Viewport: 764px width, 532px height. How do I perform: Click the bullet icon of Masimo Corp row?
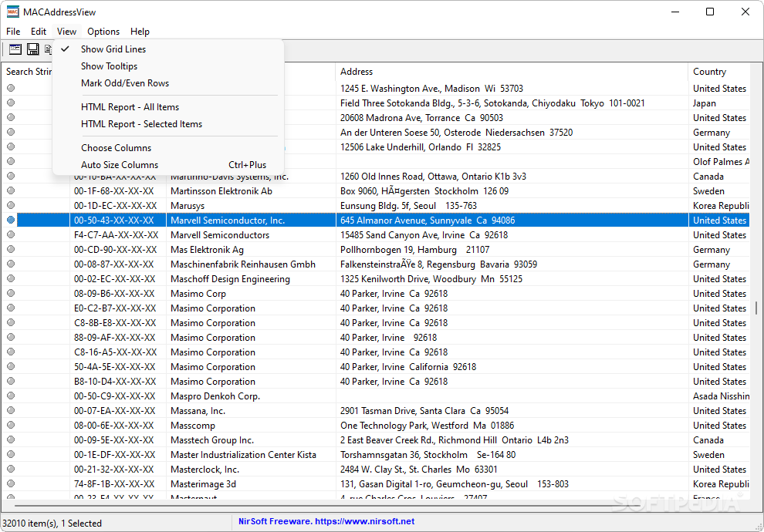coord(11,293)
